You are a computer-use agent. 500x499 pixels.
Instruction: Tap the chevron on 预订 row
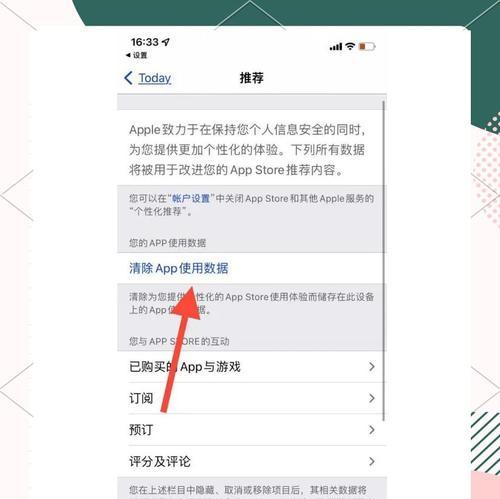[372, 430]
